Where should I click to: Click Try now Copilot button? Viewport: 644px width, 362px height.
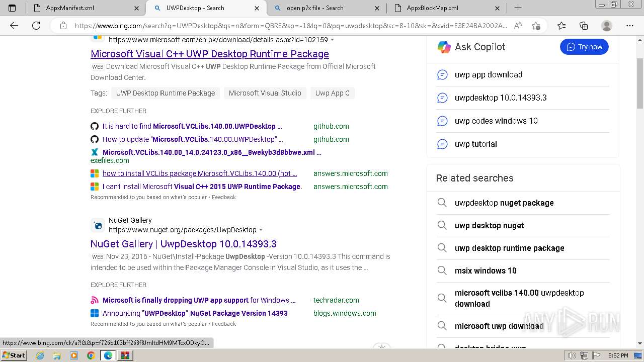[584, 47]
